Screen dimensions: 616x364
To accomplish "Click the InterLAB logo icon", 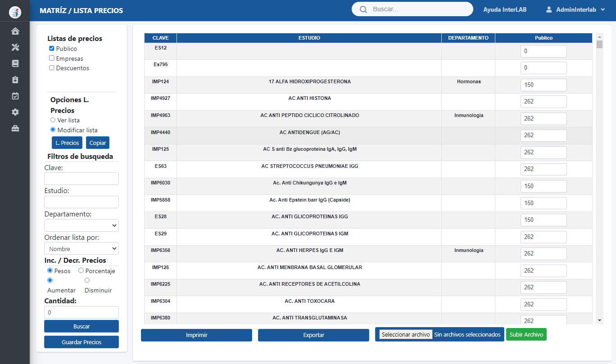I will tap(15, 12).
